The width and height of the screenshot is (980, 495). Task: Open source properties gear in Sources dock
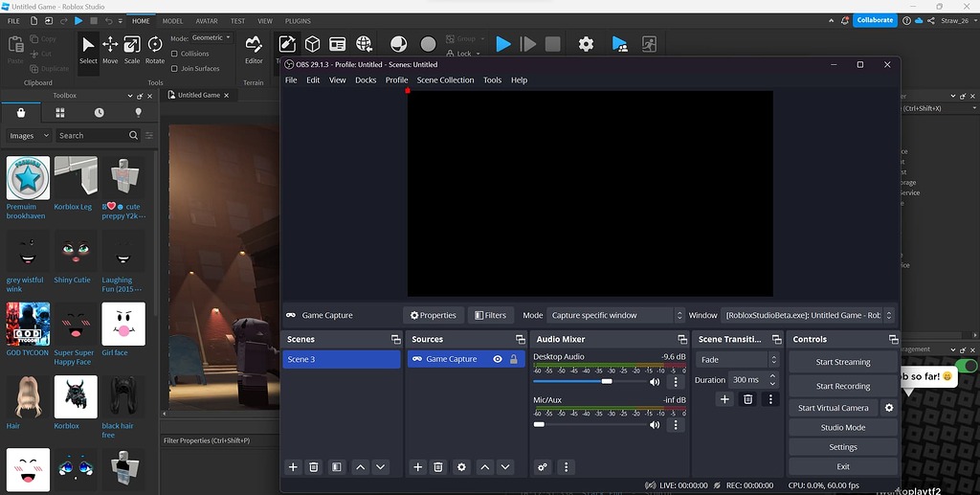pos(461,467)
